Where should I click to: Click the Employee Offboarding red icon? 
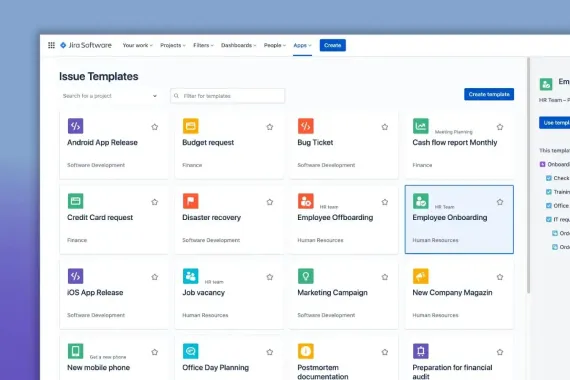[306, 201]
